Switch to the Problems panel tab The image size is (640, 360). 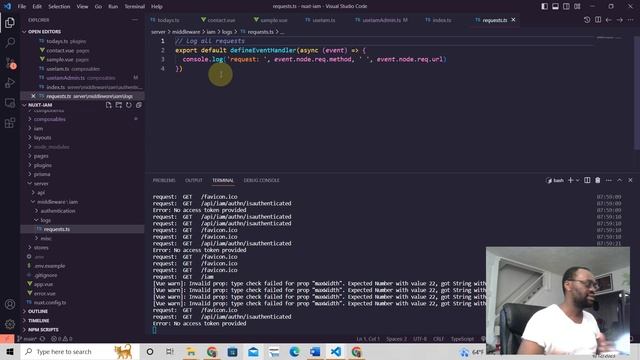(164, 180)
